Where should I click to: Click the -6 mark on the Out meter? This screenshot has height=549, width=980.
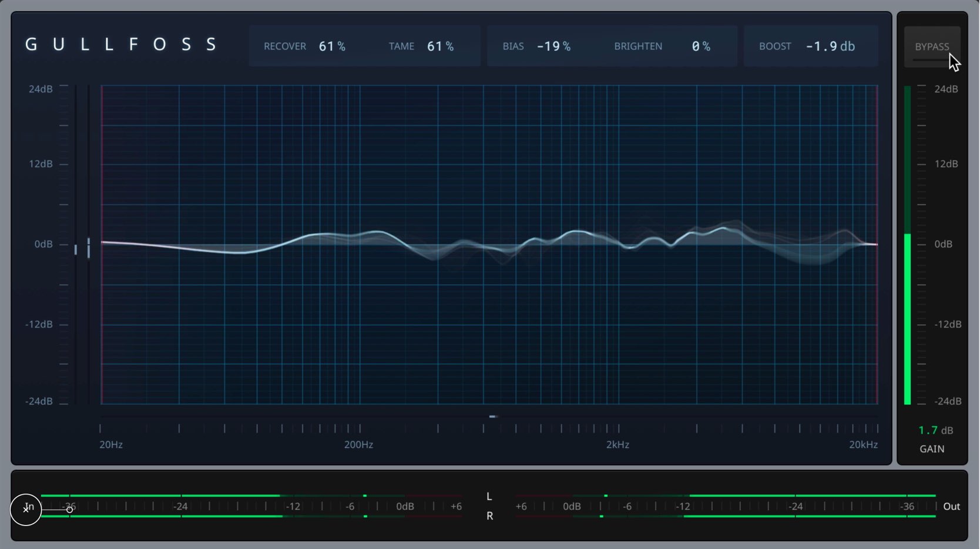click(627, 507)
